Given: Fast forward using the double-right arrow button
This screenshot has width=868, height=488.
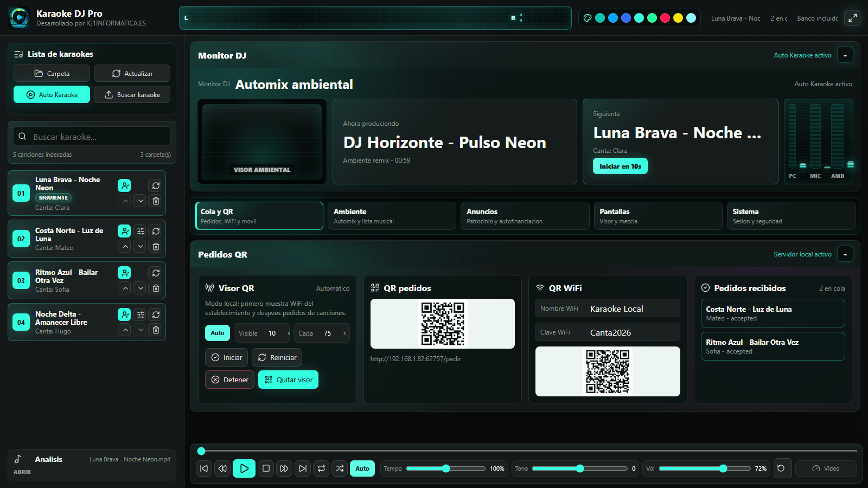Looking at the screenshot, I should [284, 468].
